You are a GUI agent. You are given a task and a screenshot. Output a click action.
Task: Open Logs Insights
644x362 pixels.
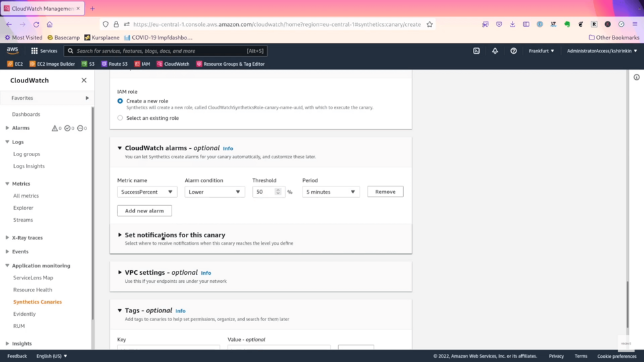tap(29, 166)
